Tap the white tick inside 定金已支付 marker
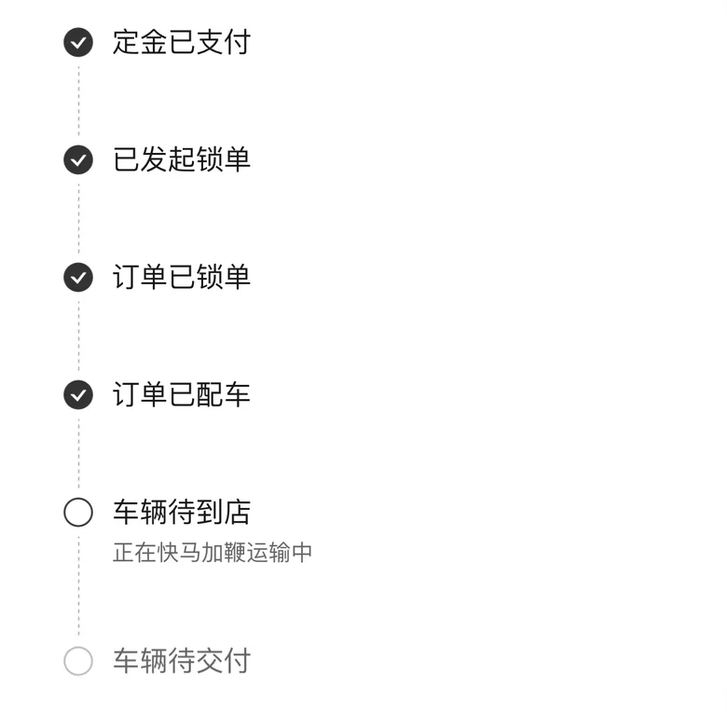Viewport: 727px width, 728px height. tap(78, 43)
